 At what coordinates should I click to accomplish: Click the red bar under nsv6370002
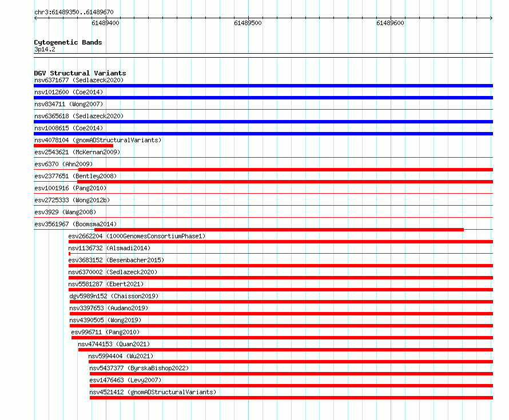point(281,278)
